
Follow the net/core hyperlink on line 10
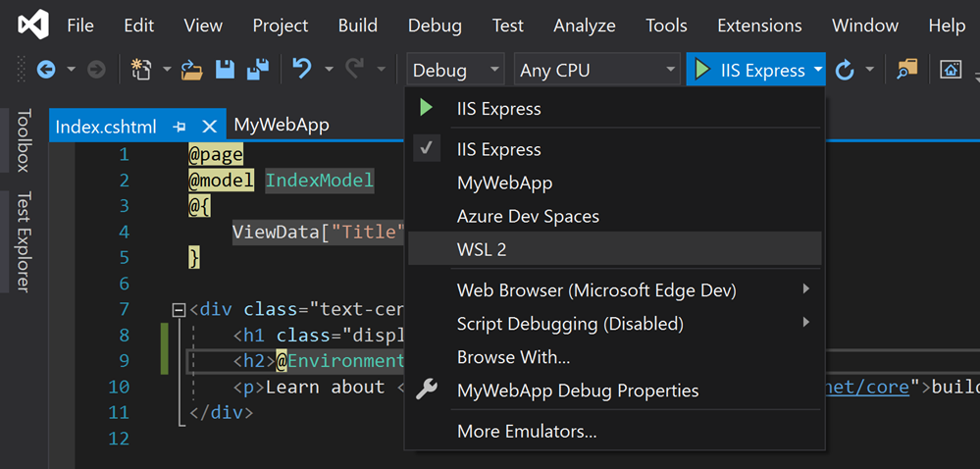click(869, 388)
